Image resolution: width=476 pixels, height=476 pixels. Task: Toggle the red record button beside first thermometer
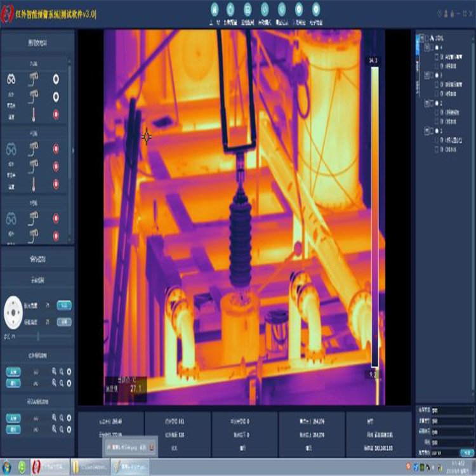pos(56,115)
